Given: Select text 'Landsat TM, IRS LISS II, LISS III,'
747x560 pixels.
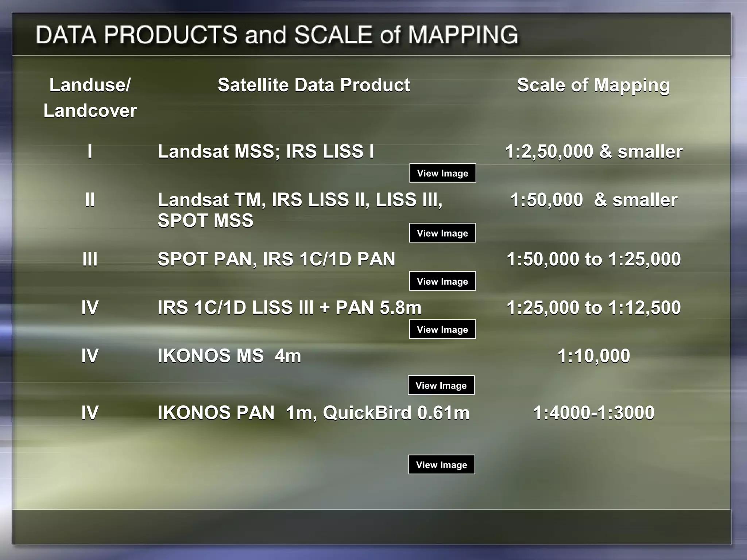Looking at the screenshot, I should (x=300, y=200).
